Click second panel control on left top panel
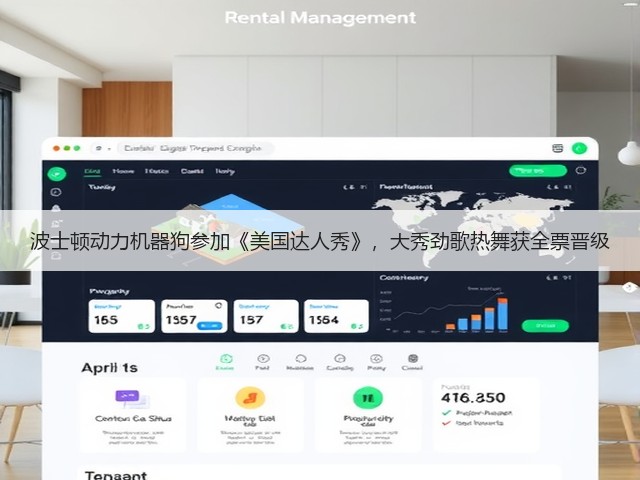Viewport: 640px width, 480px height. pyautogui.click(x=363, y=187)
